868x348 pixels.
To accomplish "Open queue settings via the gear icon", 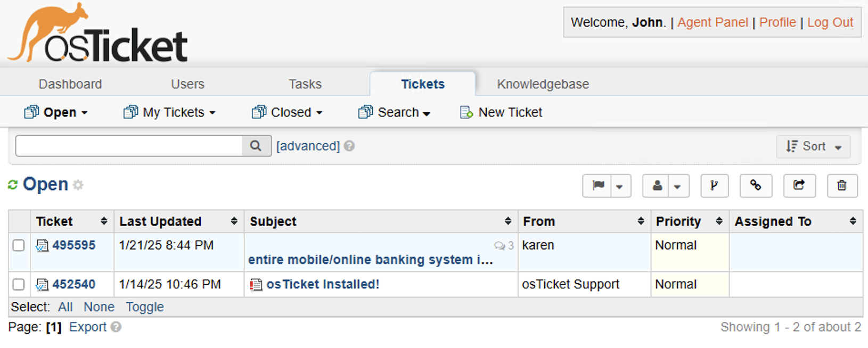I will 78,185.
